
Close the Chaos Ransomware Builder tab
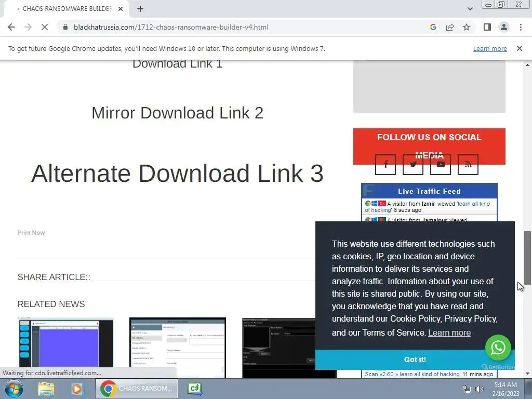tap(121, 9)
